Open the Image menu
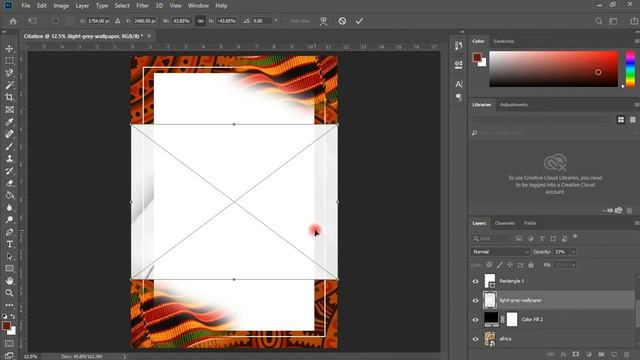 point(61,6)
